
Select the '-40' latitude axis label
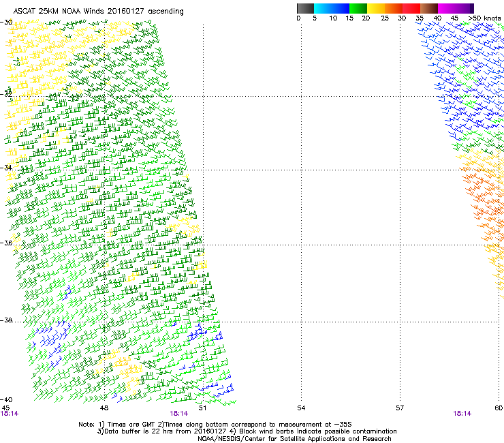6,400
